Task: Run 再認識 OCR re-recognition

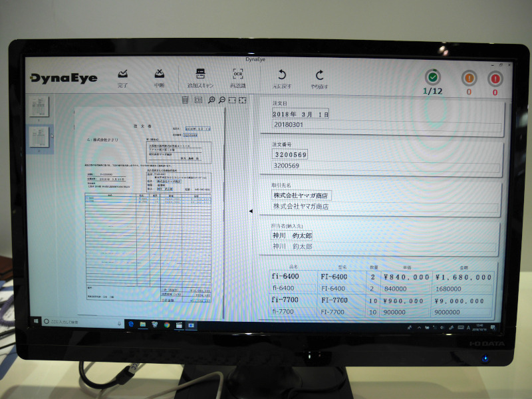Action: click(238, 78)
